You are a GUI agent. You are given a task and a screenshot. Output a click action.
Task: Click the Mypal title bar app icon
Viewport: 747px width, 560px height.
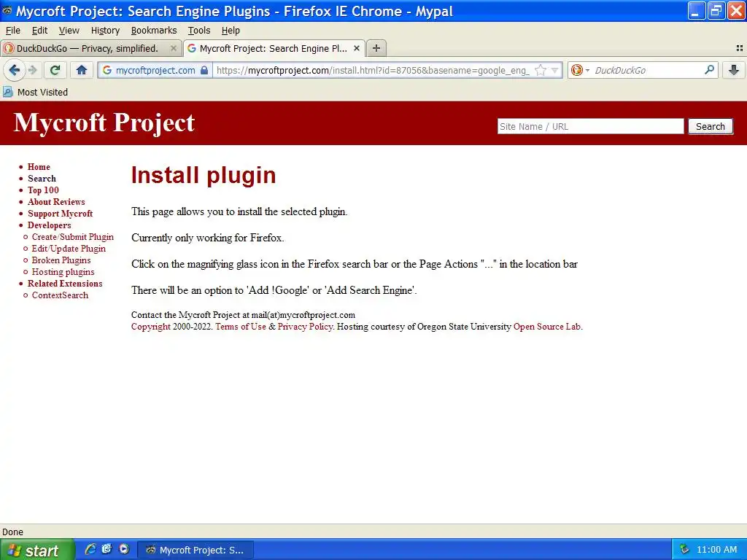click(7, 10)
